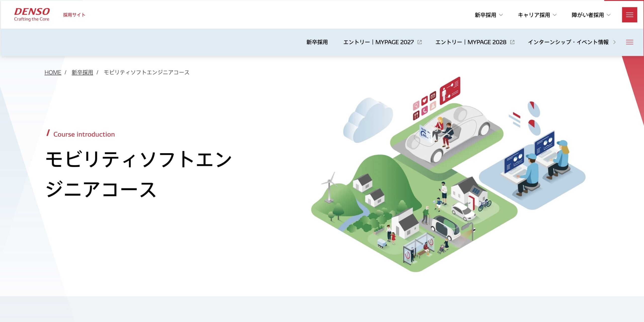Click external link icon beside MYPAGE 2028
Screen dimensions: 644x322
[512, 42]
